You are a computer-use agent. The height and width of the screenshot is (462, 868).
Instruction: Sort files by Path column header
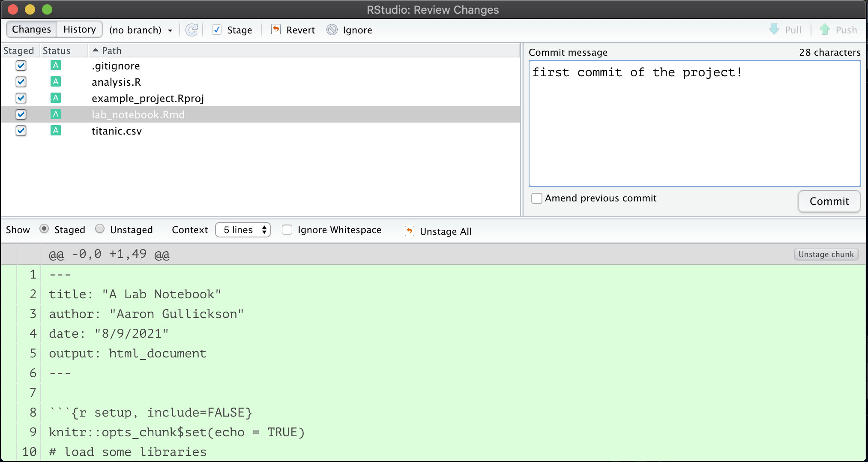[111, 51]
